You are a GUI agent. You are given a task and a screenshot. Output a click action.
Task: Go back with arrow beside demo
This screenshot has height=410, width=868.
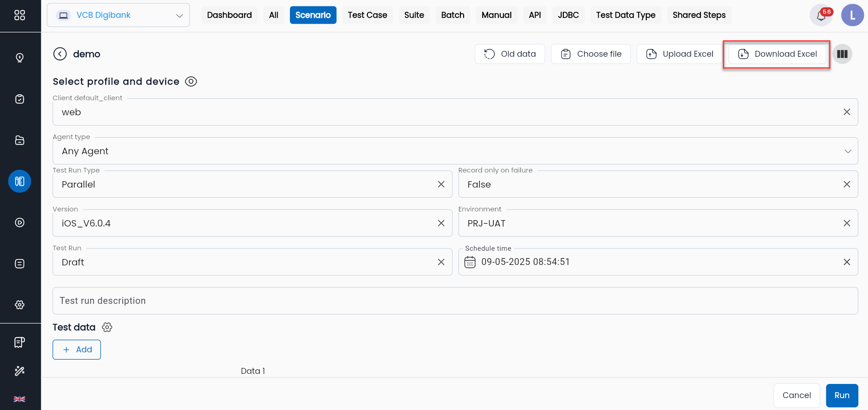click(x=60, y=54)
